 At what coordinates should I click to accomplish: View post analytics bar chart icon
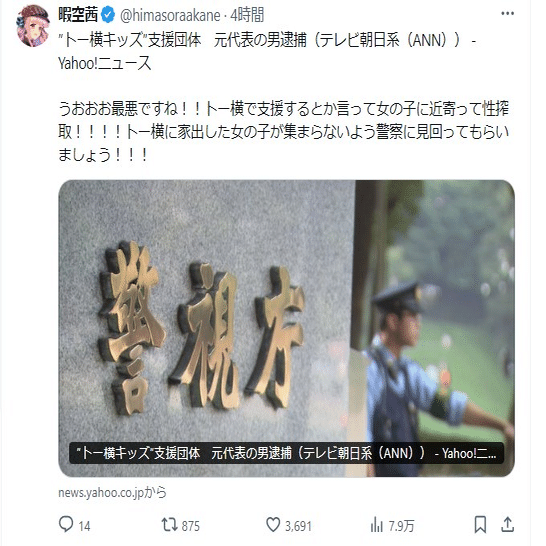[x=376, y=525]
